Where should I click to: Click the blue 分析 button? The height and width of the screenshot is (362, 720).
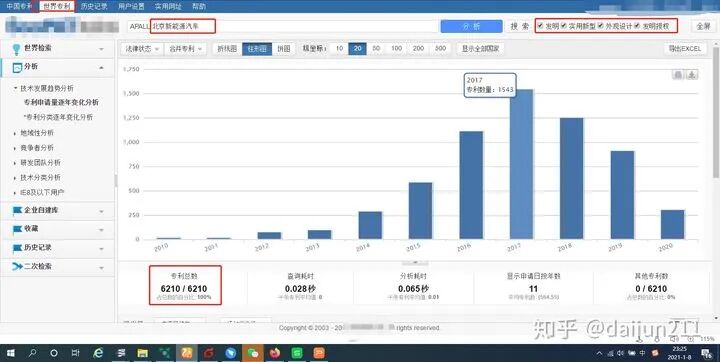coord(472,26)
